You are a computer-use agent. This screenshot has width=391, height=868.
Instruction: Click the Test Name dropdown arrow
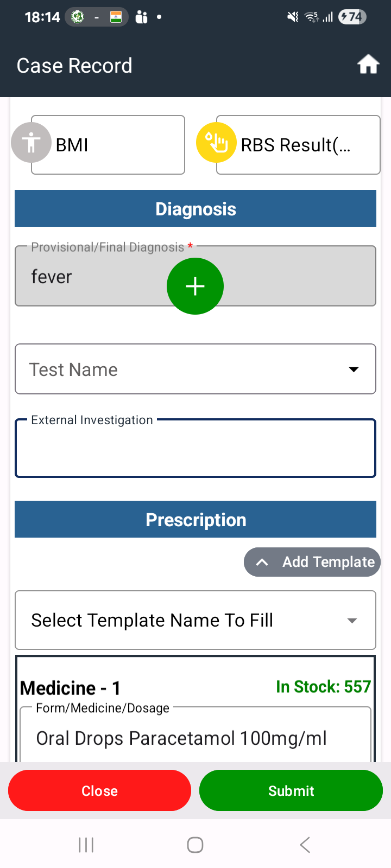tap(354, 369)
